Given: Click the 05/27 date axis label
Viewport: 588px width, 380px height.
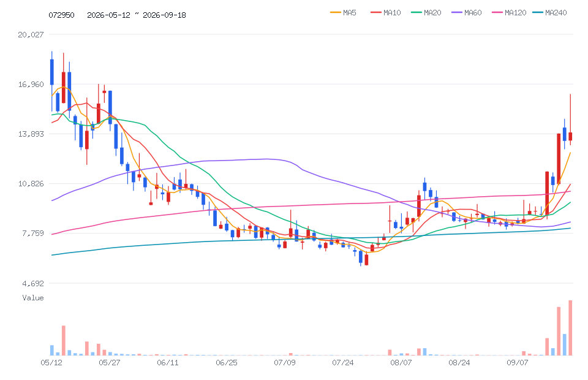Looking at the screenshot, I should [110, 363].
